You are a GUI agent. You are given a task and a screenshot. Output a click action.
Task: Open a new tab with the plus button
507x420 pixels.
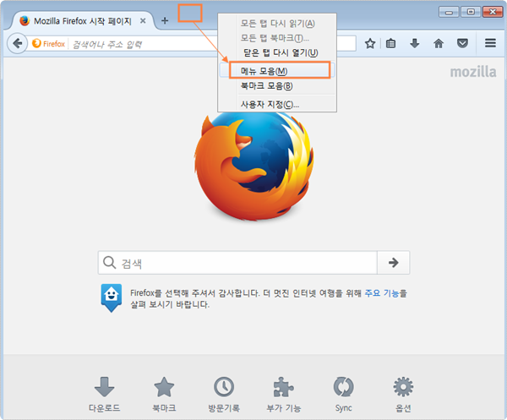point(165,20)
